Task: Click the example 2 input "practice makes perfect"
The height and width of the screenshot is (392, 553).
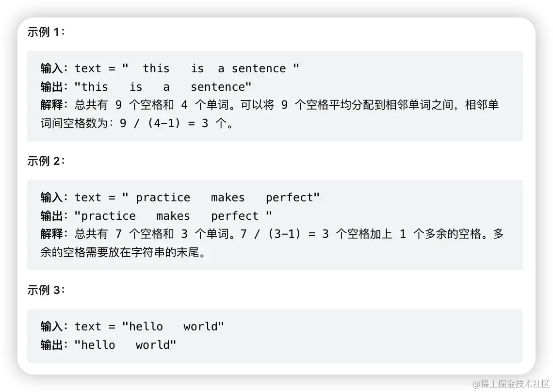Action: (x=221, y=197)
